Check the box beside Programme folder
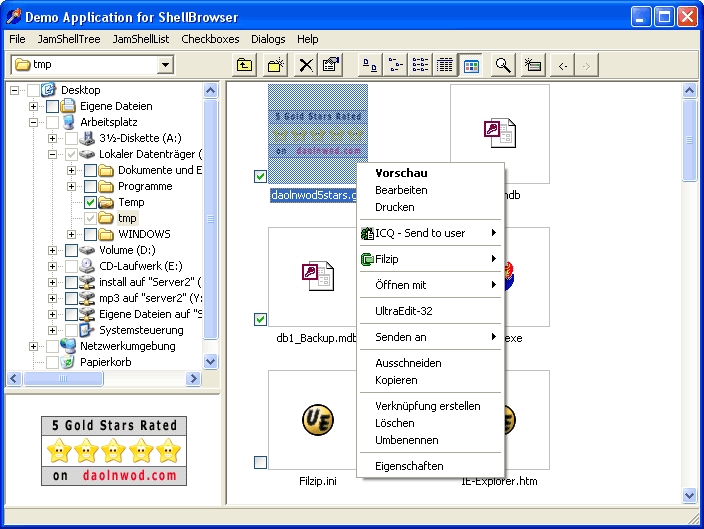Screen dimensions: 704x529 point(91,186)
